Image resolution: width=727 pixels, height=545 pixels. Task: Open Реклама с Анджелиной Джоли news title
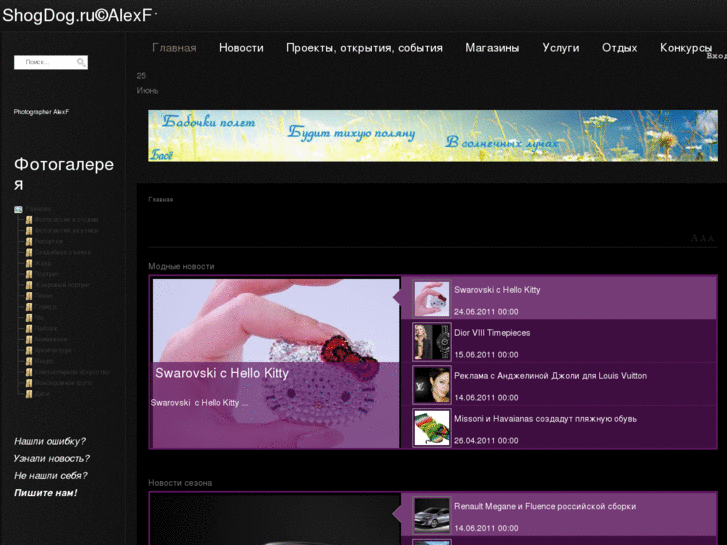(550, 376)
